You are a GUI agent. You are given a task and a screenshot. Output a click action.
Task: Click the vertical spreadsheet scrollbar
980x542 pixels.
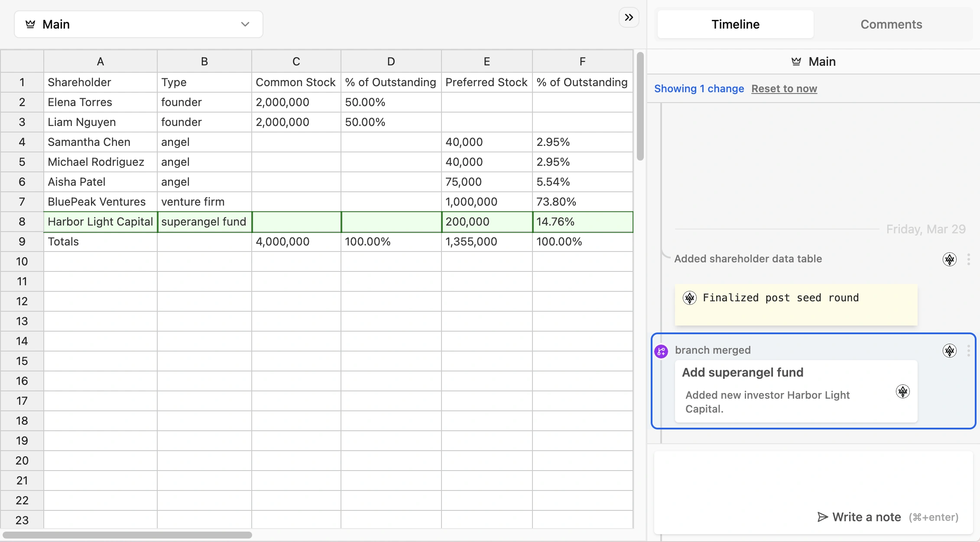640,106
